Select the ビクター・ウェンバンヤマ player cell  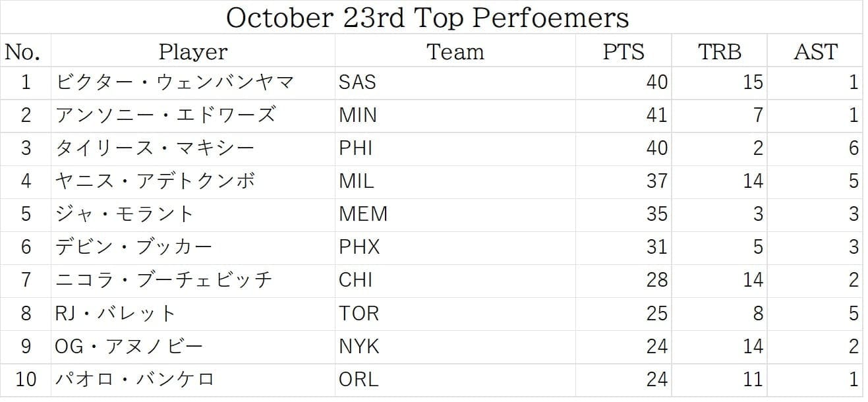pyautogui.click(x=175, y=82)
